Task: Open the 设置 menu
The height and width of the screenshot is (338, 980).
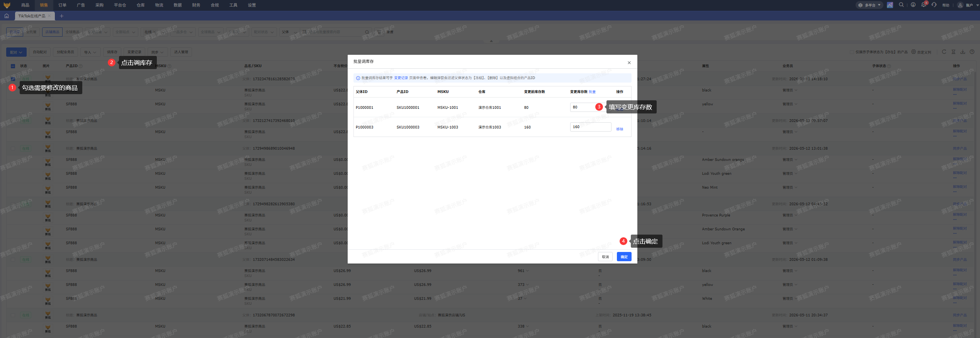Action: point(252,5)
